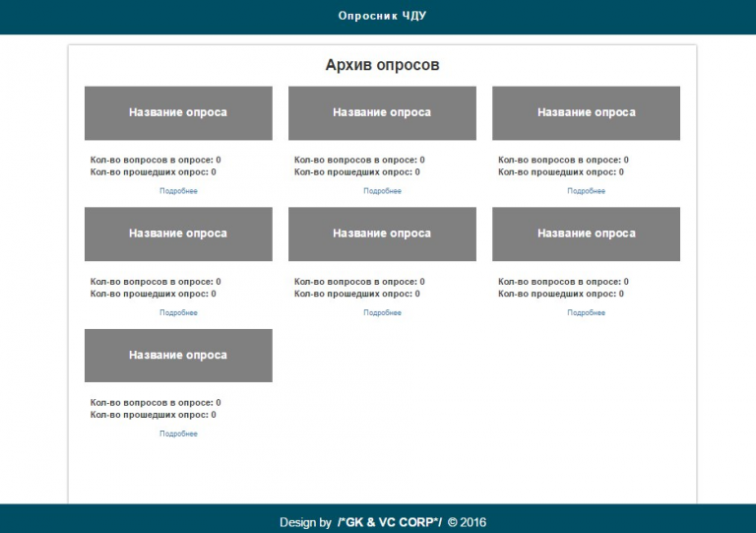Select second-row middle Название опроса banner

tap(382, 234)
